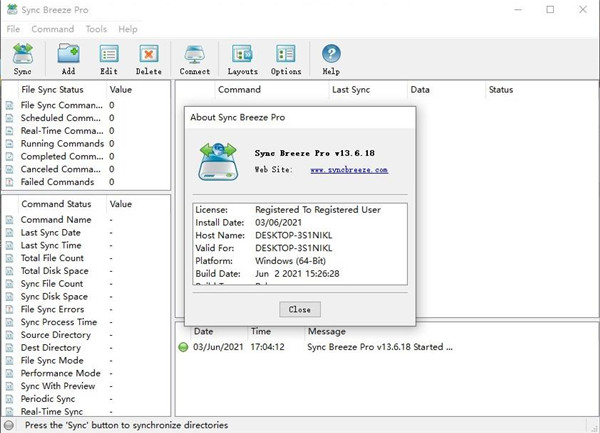Close the About Sync Breeze Pro dialog
Screen dimensions: 600x433
299,309
